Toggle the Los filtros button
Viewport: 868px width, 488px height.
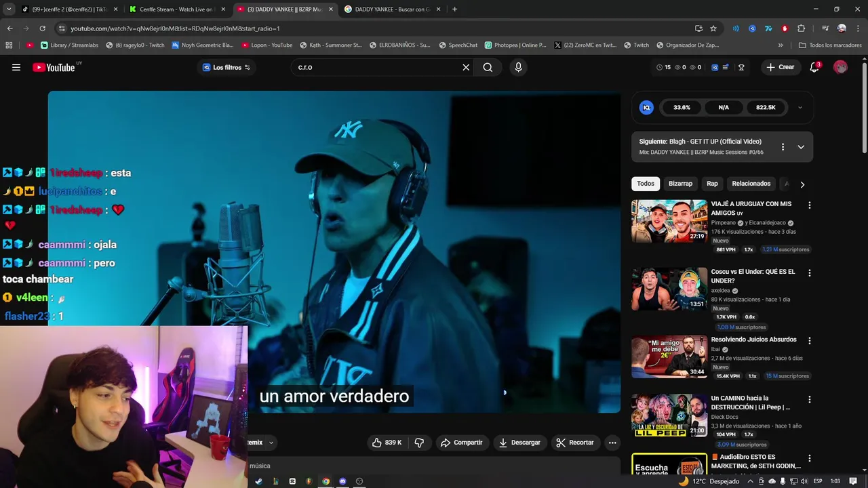pos(226,67)
